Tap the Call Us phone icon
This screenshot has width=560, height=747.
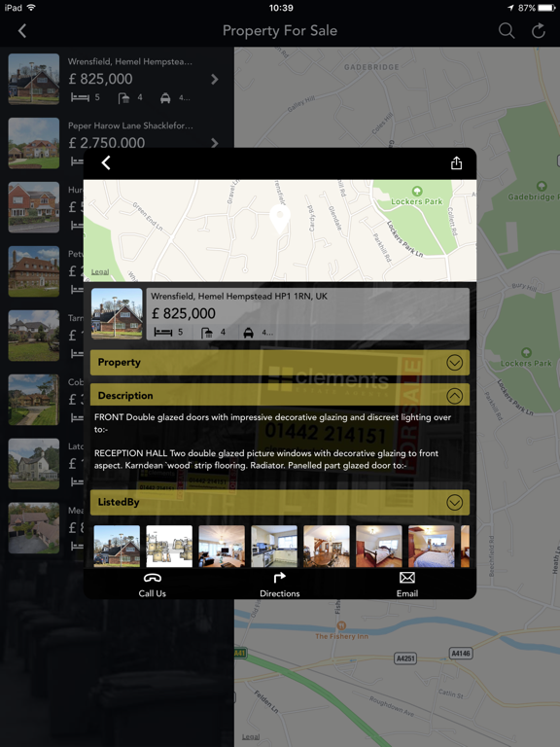[x=152, y=578]
